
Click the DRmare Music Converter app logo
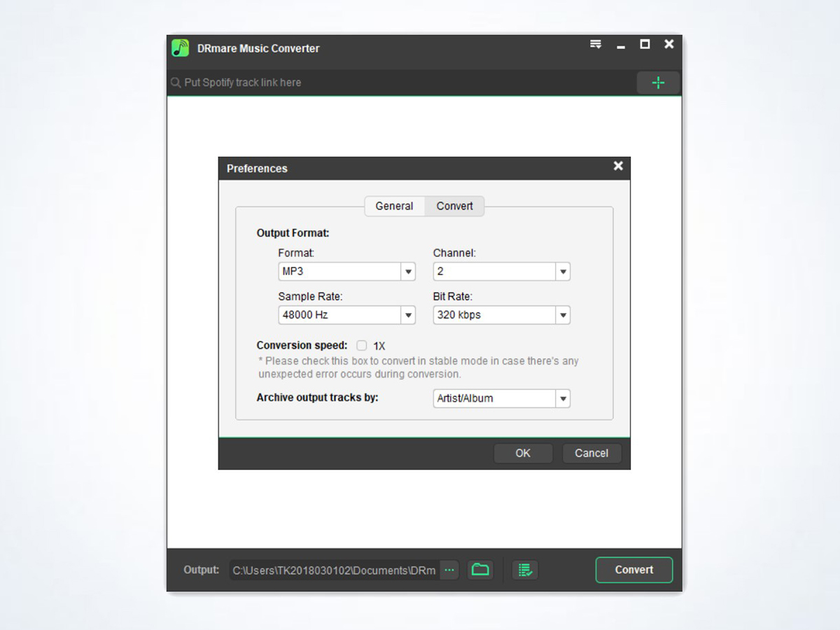(x=180, y=48)
